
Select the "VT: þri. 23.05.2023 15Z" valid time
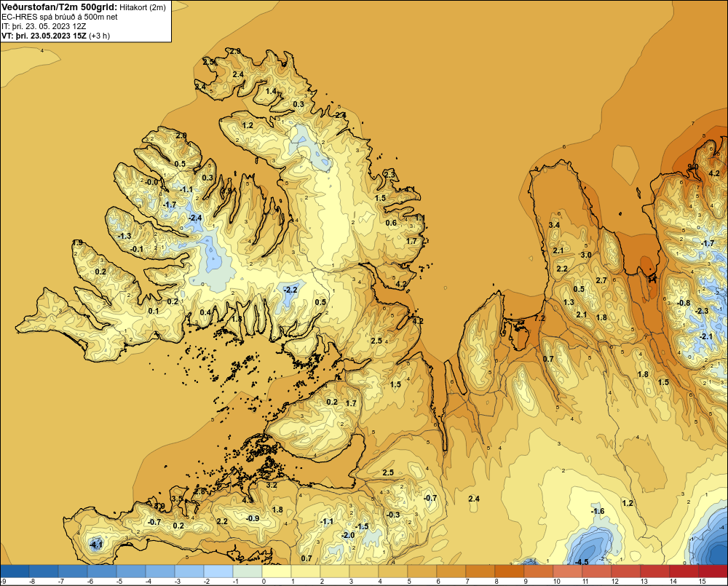tap(44, 36)
